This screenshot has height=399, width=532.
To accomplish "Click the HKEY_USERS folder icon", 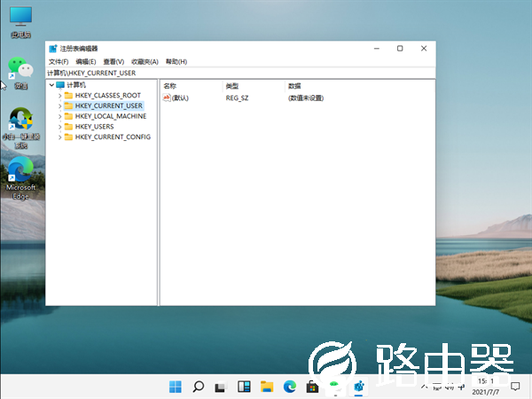I will tap(68, 127).
